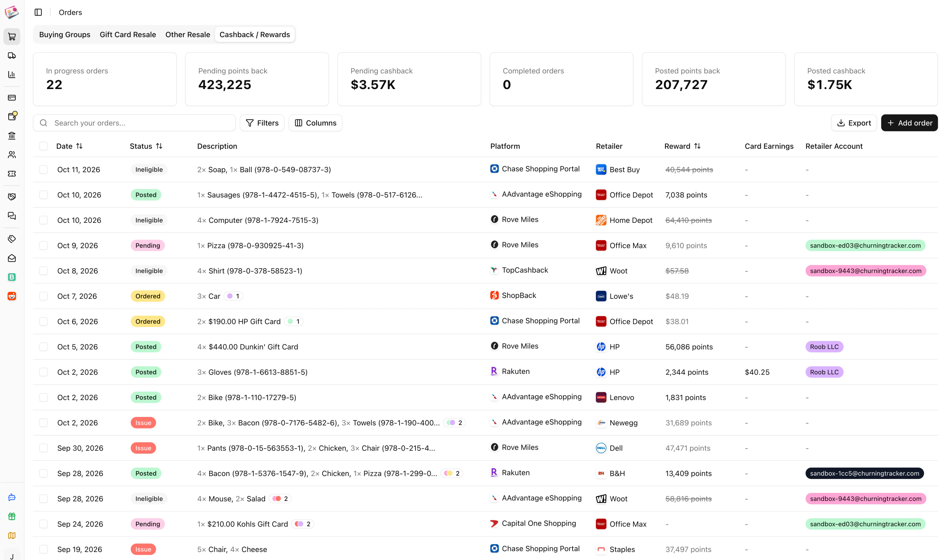Open the green B sidebar icon
Image resolution: width=946 pixels, height=560 pixels.
click(12, 277)
